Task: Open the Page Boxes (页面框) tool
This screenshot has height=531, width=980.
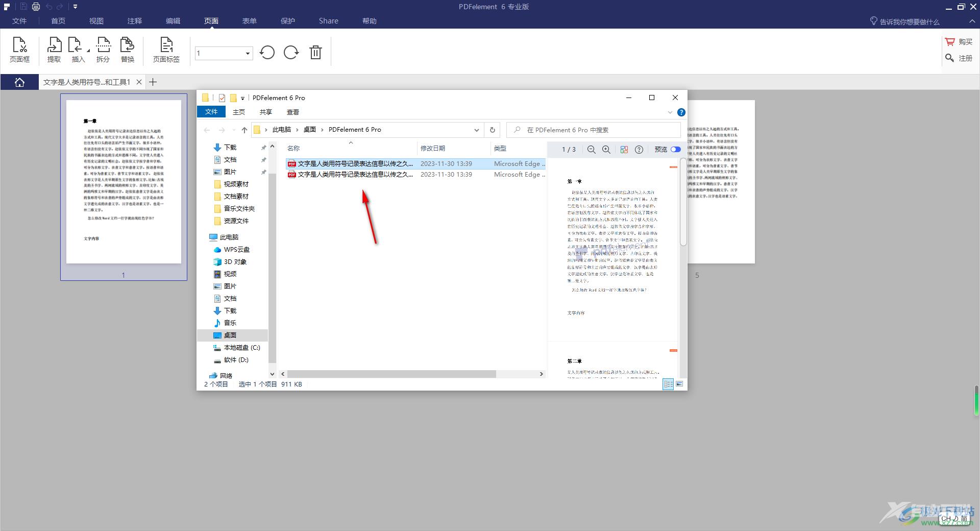Action: (x=20, y=50)
